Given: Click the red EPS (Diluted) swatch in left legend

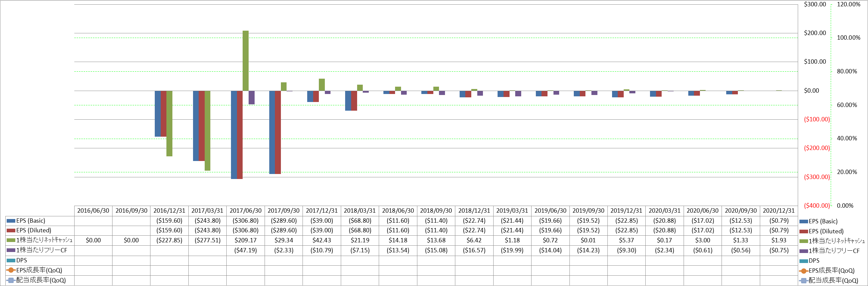Looking at the screenshot, I should click(11, 230).
